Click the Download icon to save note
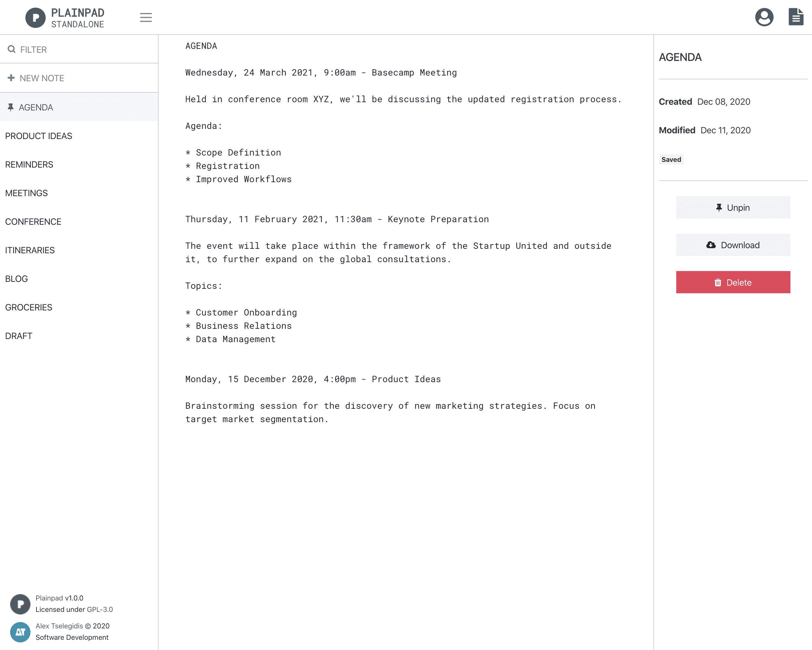This screenshot has height=650, width=812. 713,245
